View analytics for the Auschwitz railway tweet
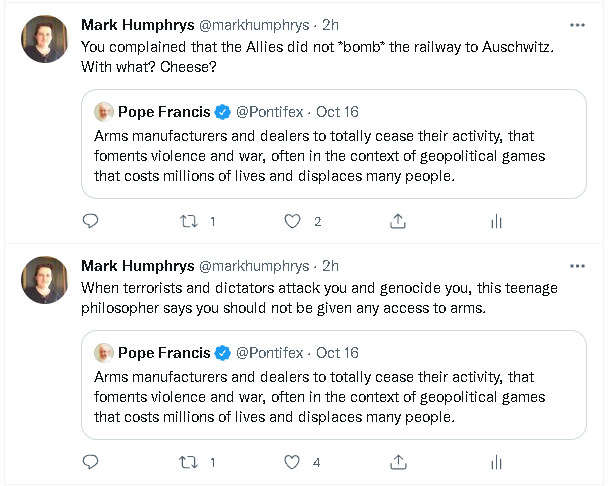Viewport: 610px width, 486px height. tap(496, 221)
